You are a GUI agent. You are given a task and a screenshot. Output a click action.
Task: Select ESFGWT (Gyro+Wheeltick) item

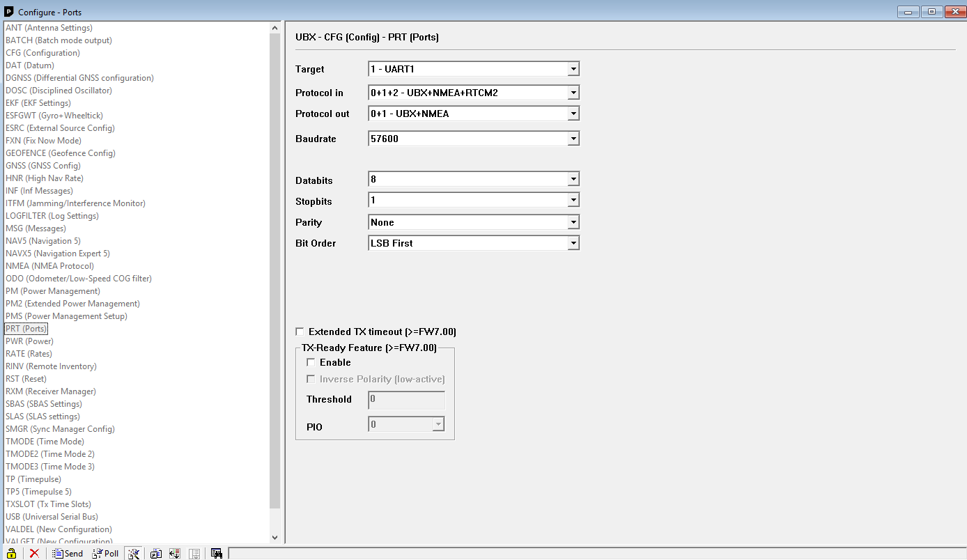click(54, 116)
